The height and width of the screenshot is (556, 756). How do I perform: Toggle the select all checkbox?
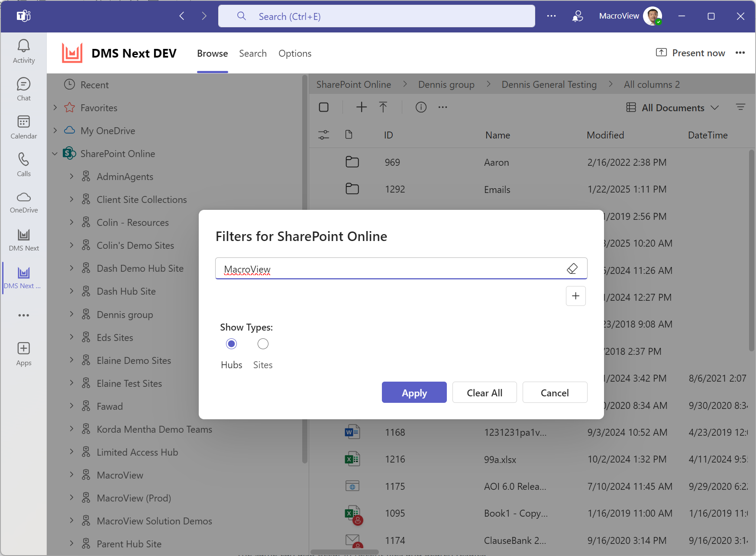[x=323, y=107]
